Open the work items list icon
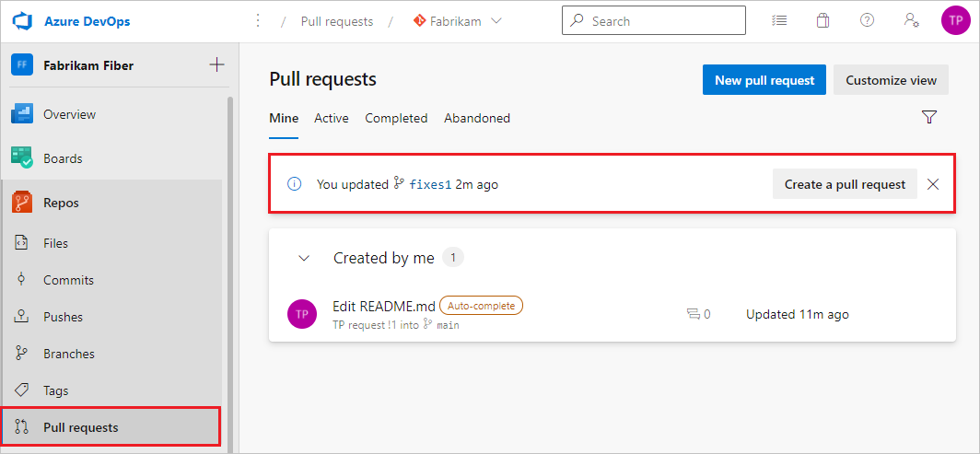The image size is (980, 454). tap(779, 20)
